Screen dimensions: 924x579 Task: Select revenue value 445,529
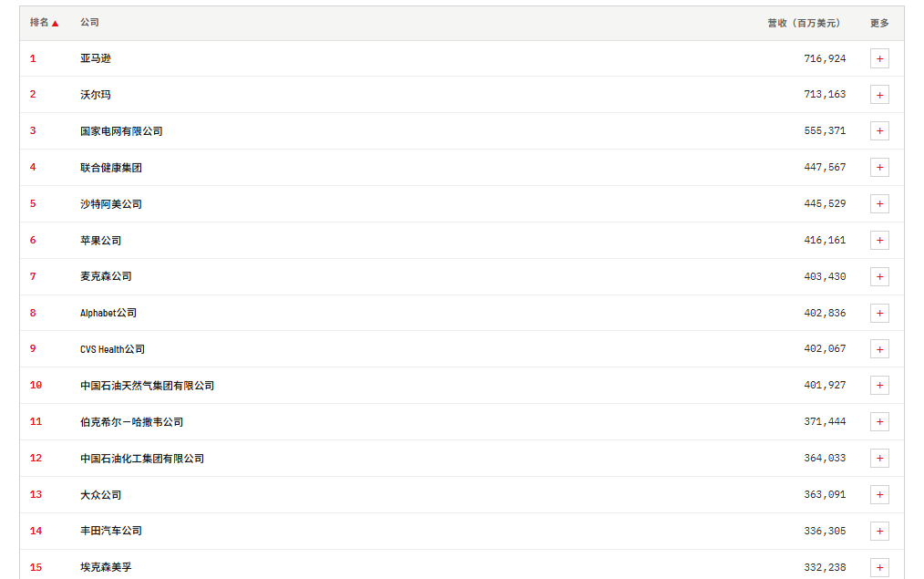(825, 203)
